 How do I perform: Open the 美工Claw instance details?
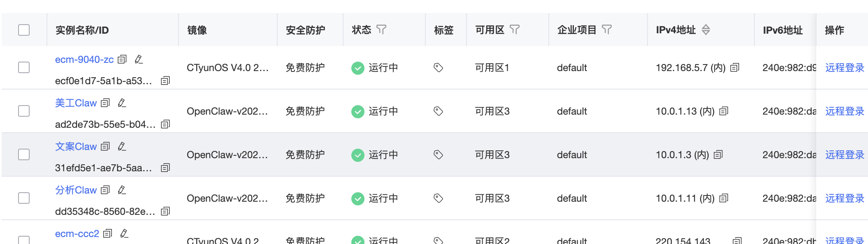coord(76,103)
